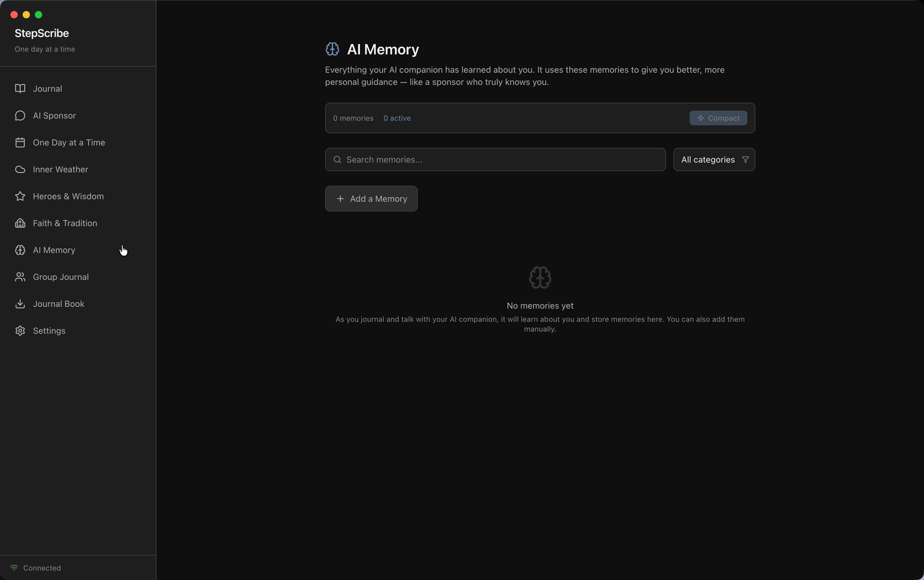This screenshot has width=924, height=580.
Task: Toggle the Compact memories mode
Action: point(718,118)
